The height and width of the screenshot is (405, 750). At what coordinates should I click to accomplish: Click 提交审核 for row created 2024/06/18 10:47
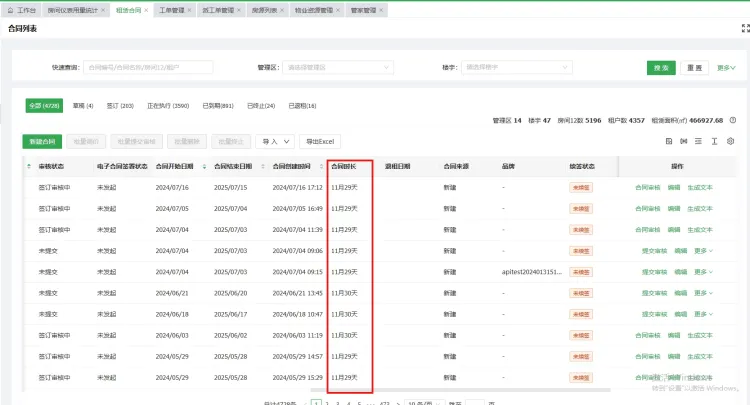pos(654,314)
